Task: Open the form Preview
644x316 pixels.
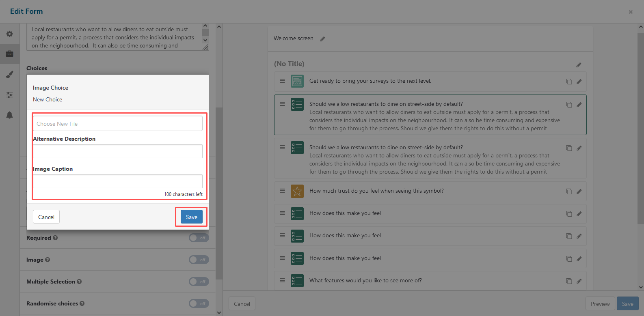Action: tap(600, 304)
